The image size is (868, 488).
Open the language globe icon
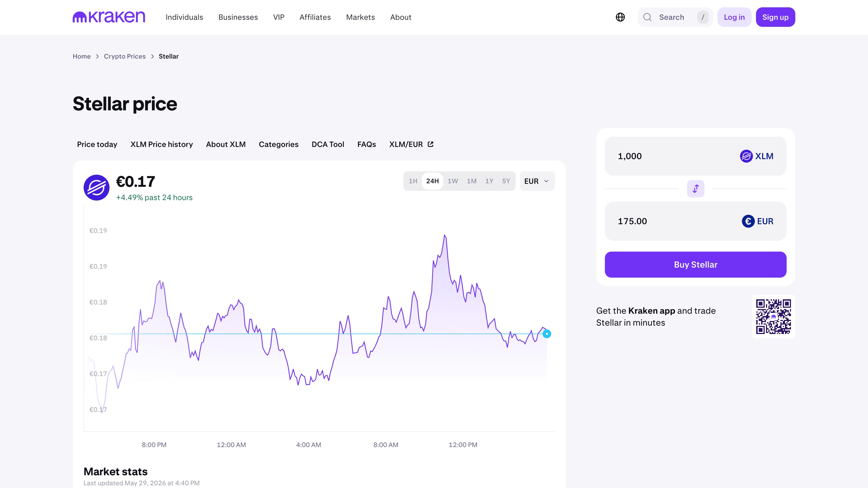pyautogui.click(x=620, y=17)
